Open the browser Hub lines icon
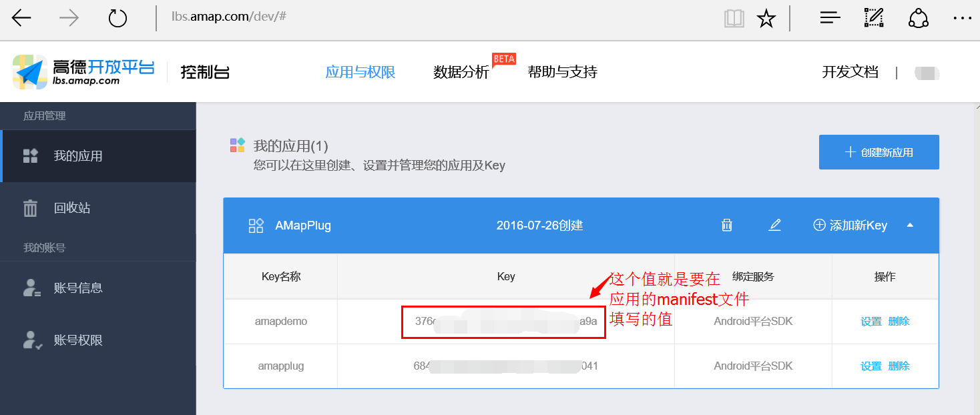This screenshot has height=415, width=980. 830,18
